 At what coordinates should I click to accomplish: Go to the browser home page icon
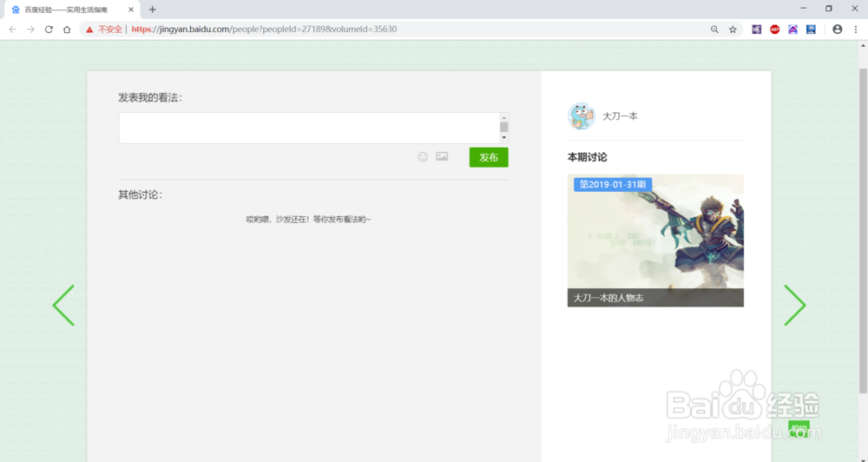pyautogui.click(x=67, y=30)
